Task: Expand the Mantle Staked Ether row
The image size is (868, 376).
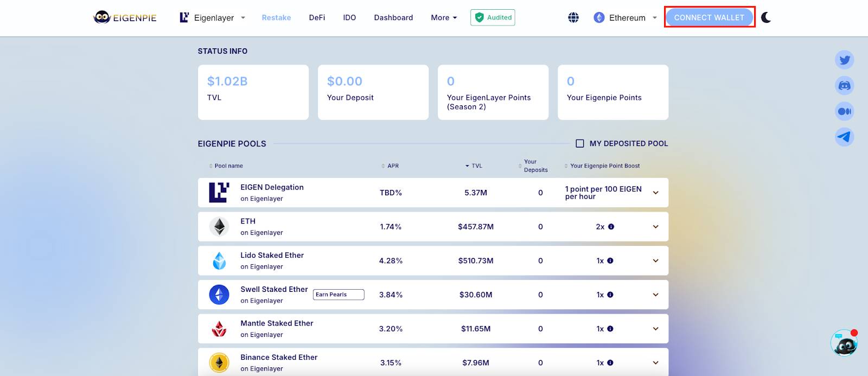Action: coord(655,329)
